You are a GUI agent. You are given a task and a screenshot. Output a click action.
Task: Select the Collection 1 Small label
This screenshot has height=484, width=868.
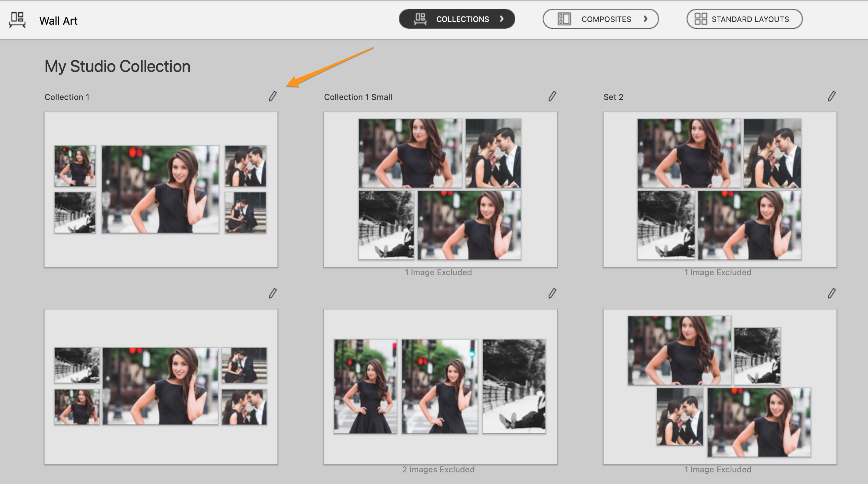(x=358, y=97)
